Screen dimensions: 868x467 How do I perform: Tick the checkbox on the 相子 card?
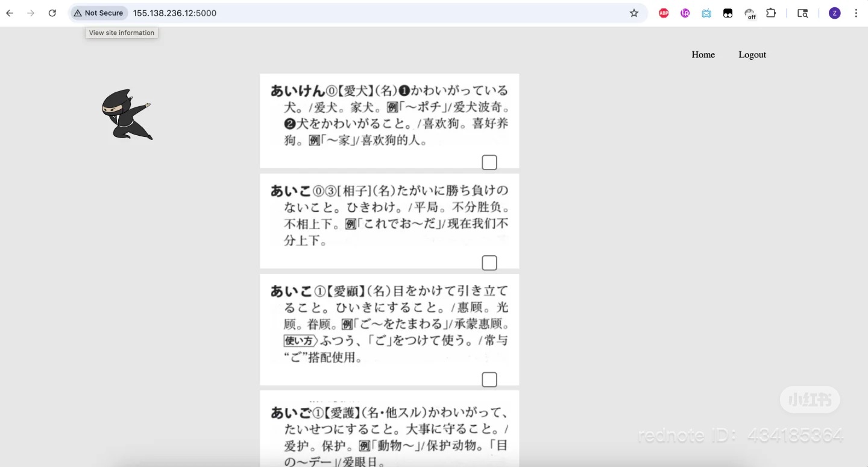[489, 263]
